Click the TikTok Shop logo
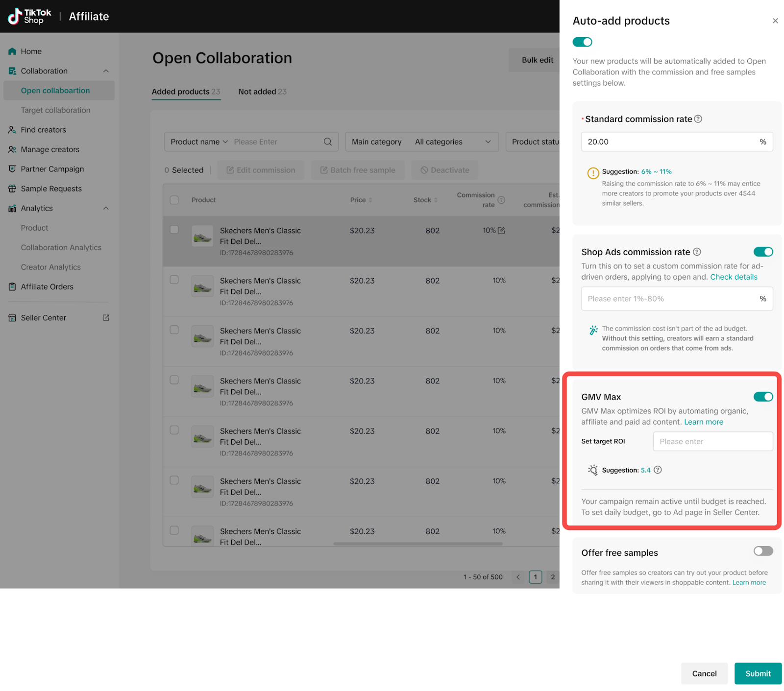 point(30,16)
